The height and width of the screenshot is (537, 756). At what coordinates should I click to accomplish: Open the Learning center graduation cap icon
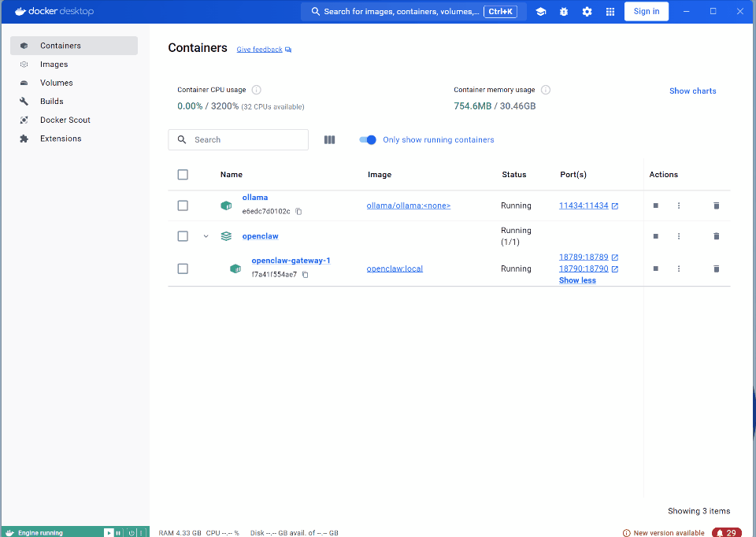pos(540,12)
